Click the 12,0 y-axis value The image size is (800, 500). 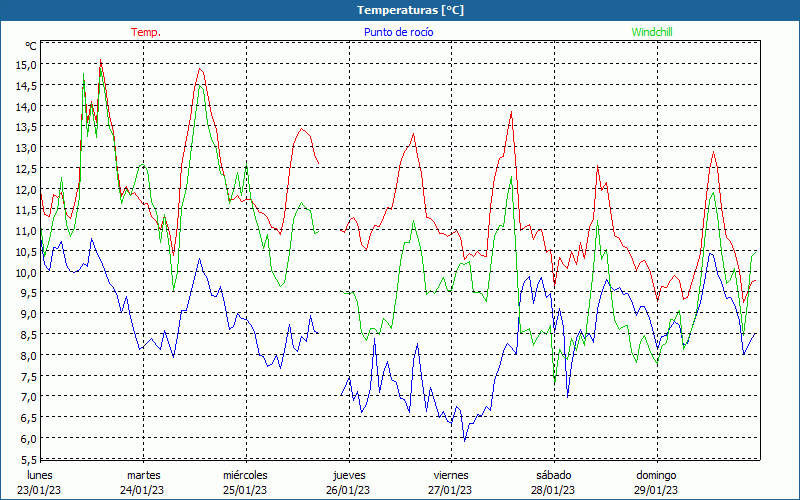[26, 190]
